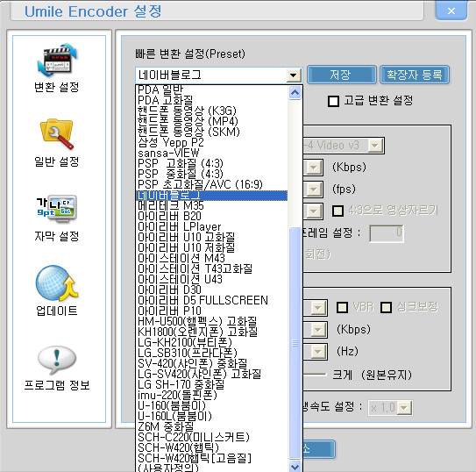Choose PSP 초고화질/AVC (16:9) preset
This screenshot has height=472, width=476.
click(212, 184)
